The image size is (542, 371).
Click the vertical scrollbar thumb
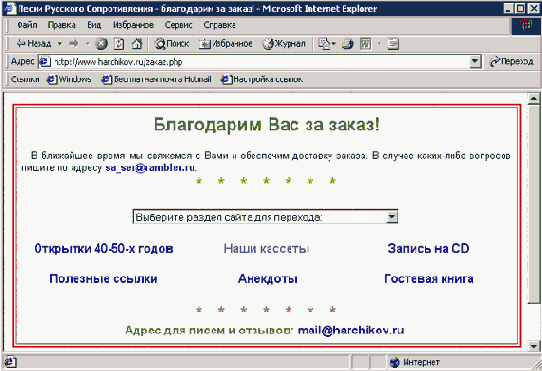pyautogui.click(x=534, y=205)
